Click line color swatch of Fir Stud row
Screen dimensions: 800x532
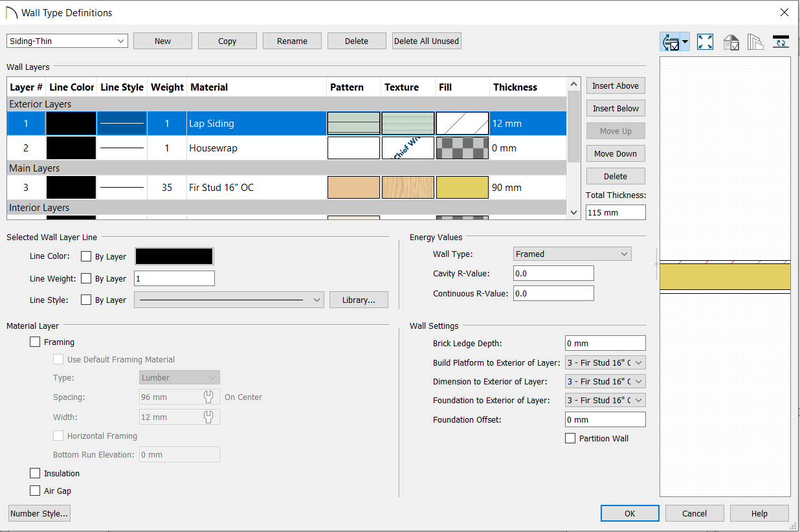71,188
